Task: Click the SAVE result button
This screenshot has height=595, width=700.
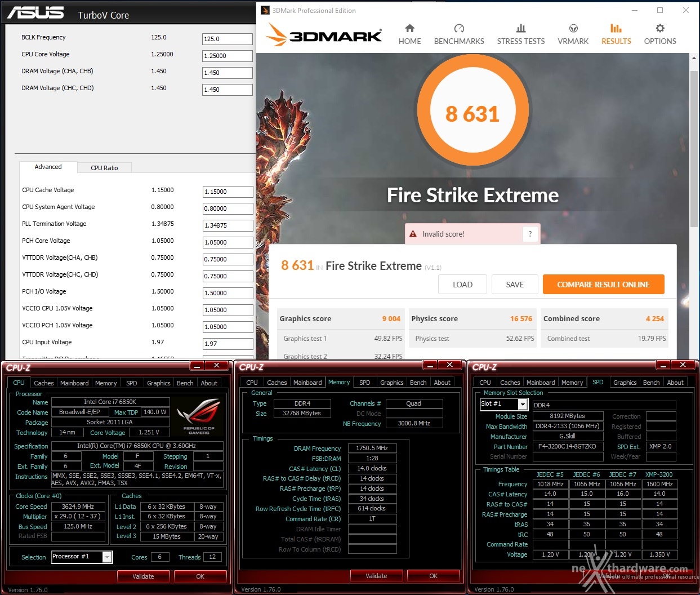Action: (515, 285)
